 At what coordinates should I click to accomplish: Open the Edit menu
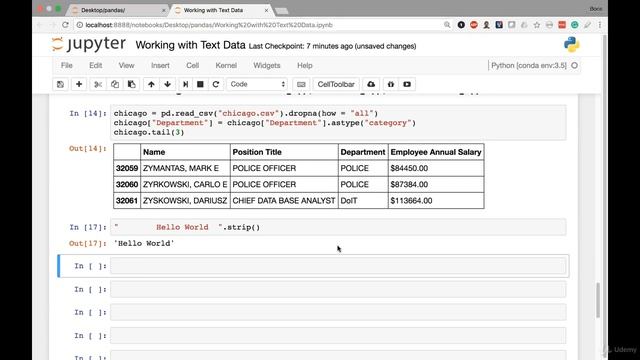tap(96, 65)
